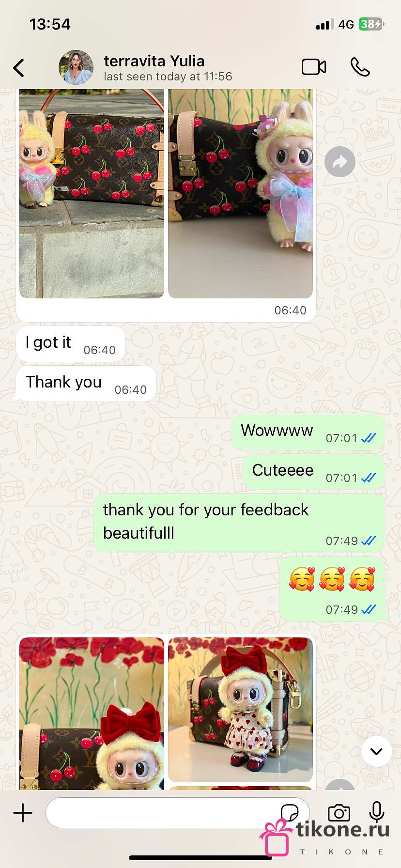401x868 pixels.
Task: Tap the microphone to record voice message
Action: (376, 812)
